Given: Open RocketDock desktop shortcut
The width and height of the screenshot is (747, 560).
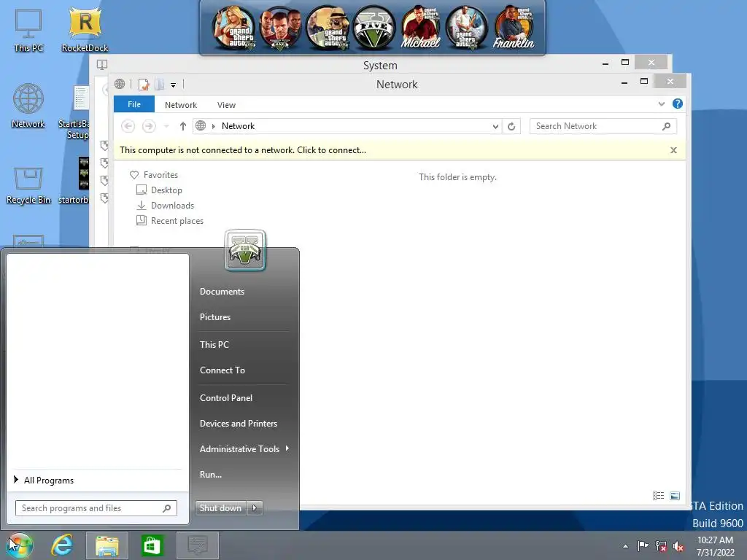Looking at the screenshot, I should [x=85, y=29].
